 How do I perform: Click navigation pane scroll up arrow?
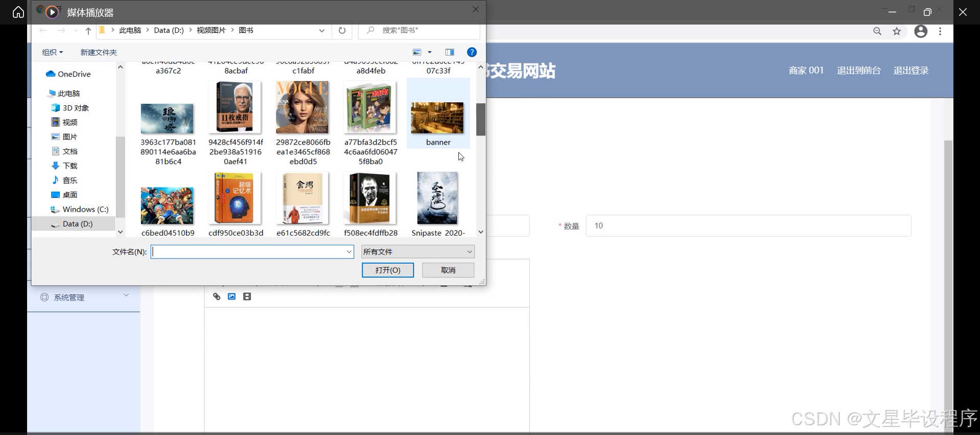point(121,67)
